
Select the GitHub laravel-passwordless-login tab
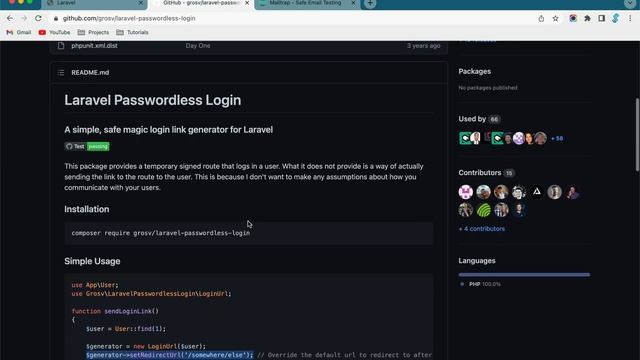(201, 3)
